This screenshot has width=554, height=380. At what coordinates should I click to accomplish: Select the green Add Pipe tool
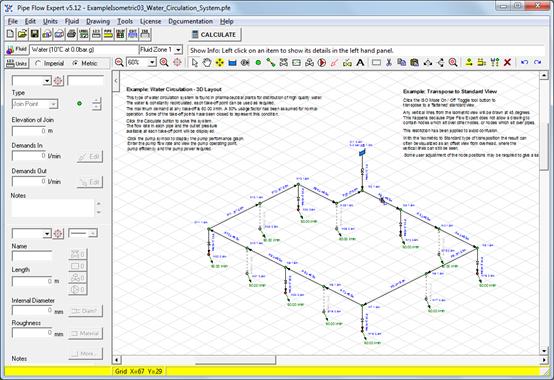pyautogui.click(x=271, y=63)
